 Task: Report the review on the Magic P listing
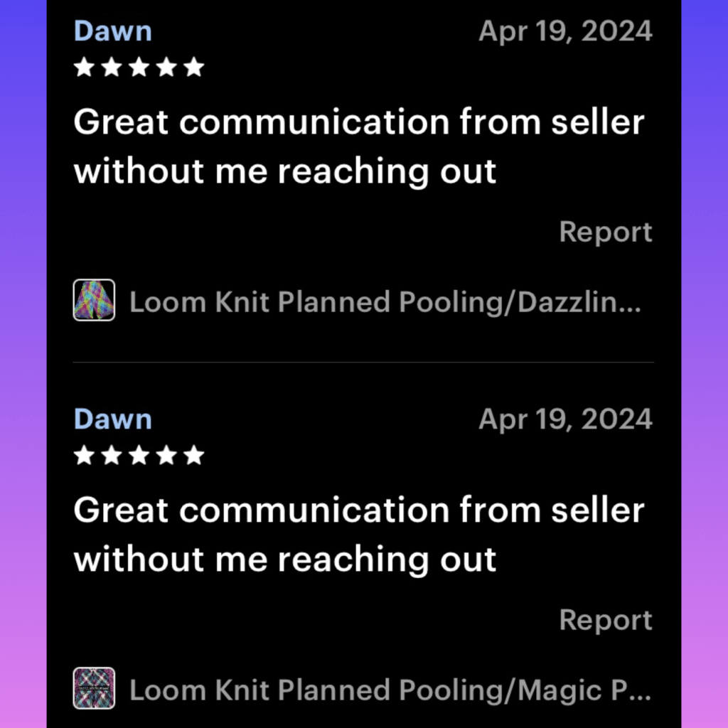coord(605,620)
